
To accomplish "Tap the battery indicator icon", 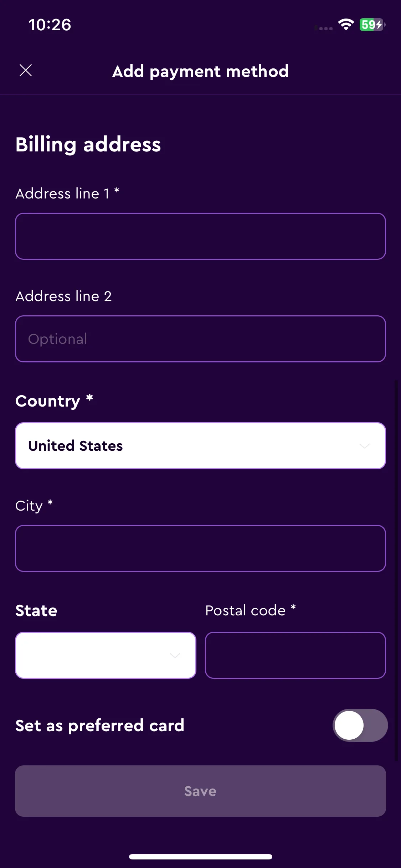I will [x=372, y=25].
